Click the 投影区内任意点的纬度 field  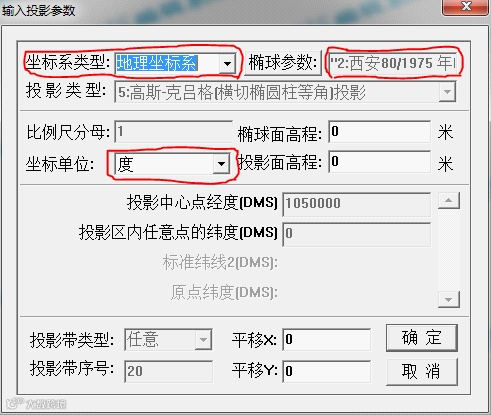tap(356, 235)
